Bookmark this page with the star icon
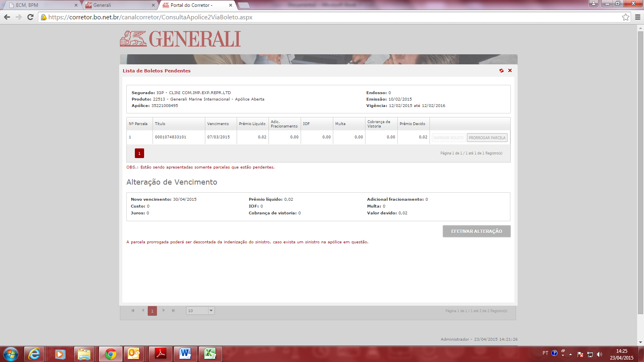 625,17
